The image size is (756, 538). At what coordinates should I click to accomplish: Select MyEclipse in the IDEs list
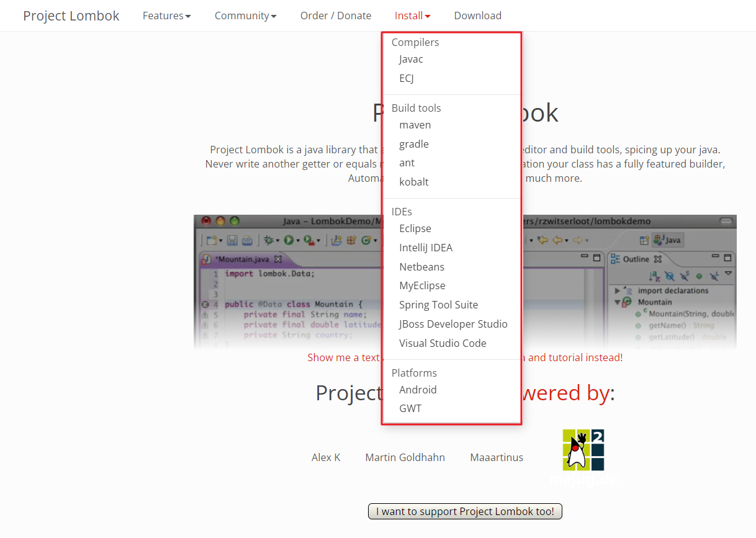[x=422, y=285]
